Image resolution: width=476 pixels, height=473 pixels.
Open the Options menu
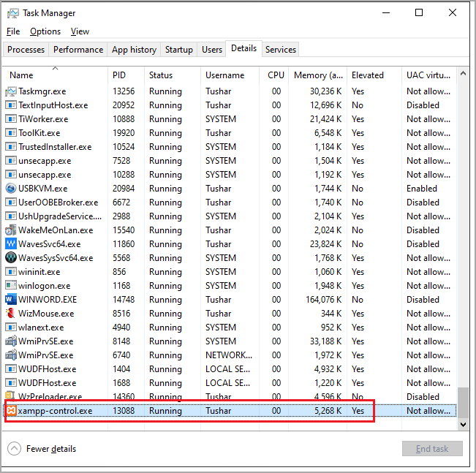click(x=45, y=31)
